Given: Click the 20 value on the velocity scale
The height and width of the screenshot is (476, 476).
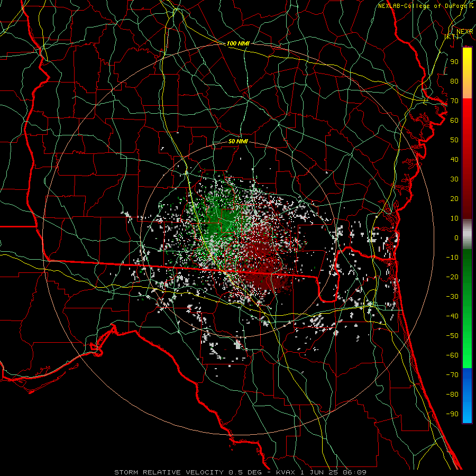Looking at the screenshot, I should pyautogui.click(x=454, y=198).
